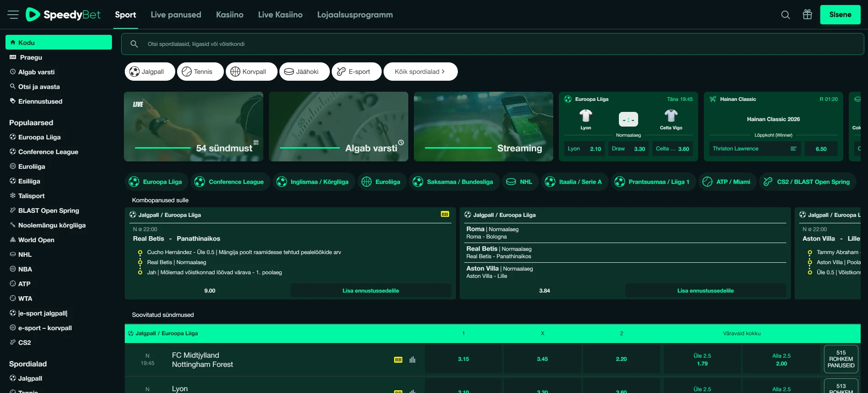The width and height of the screenshot is (868, 393).
Task: Click the SpeedyBet logo
Action: (63, 15)
